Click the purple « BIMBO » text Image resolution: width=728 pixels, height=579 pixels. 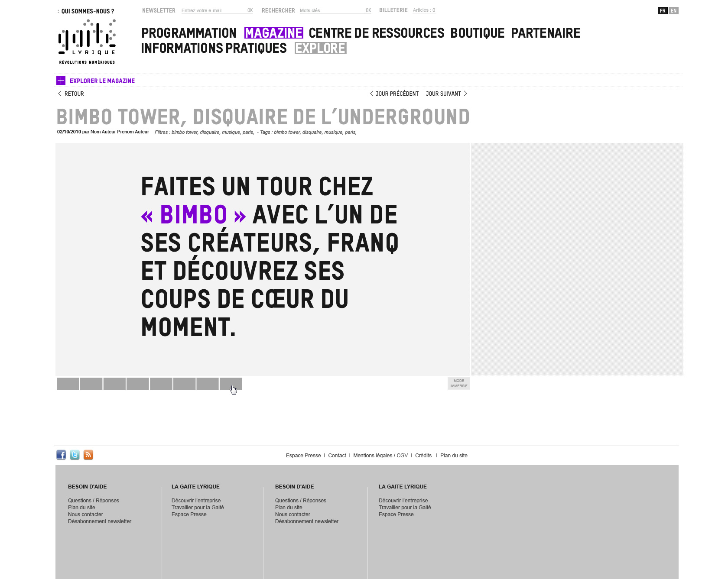click(194, 215)
